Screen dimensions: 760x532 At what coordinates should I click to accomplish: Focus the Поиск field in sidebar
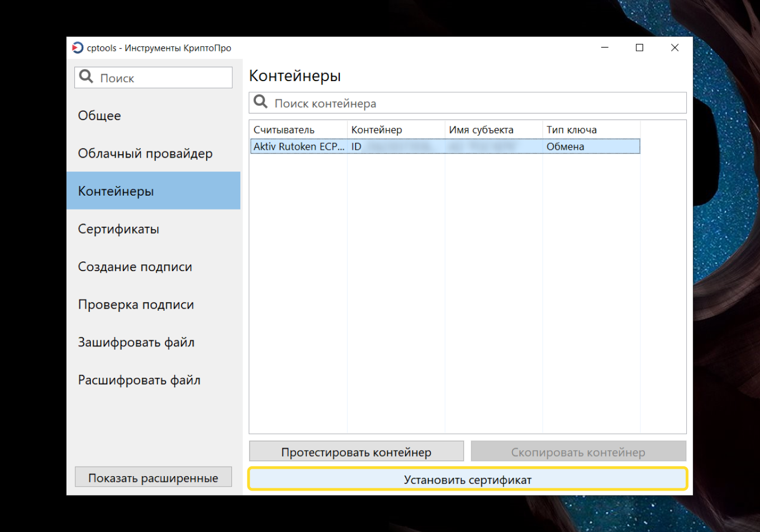tap(162, 78)
